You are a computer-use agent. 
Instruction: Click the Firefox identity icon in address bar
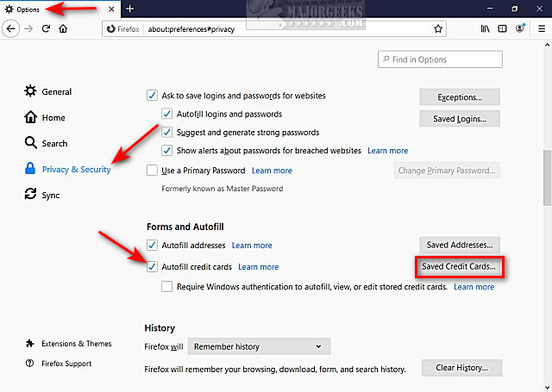[x=111, y=28]
